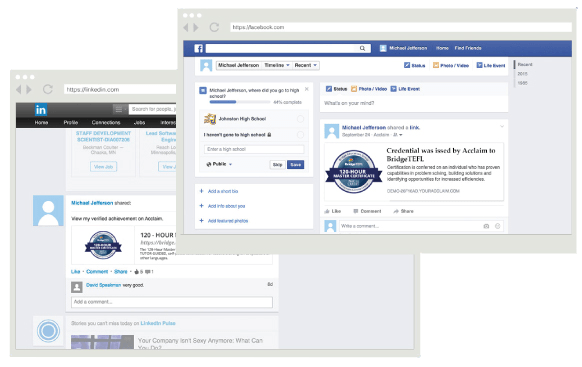Open Find Friends in the Facebook top bar

[468, 48]
